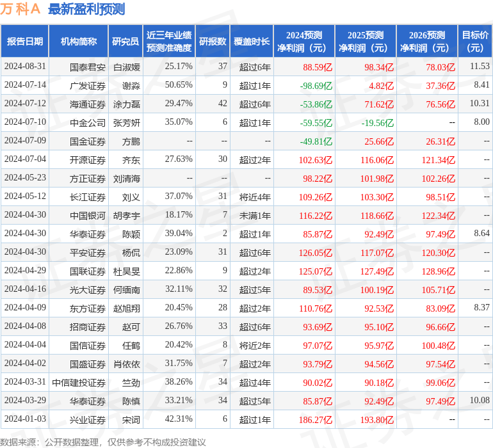This screenshot has height=448, width=493.
Task: Click the 万科A stock title
Action: click(x=20, y=9)
